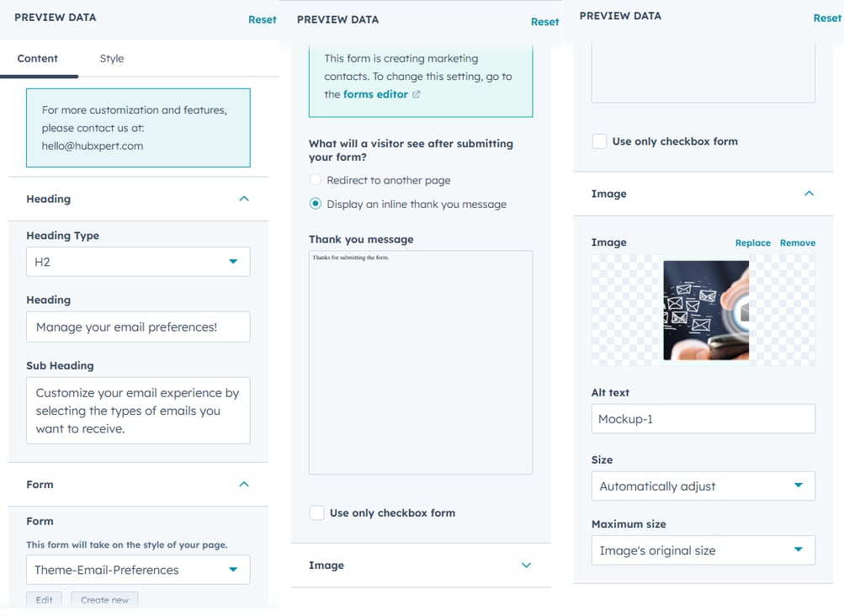Open the Theme-Email-Preferences form dropdown
The width and height of the screenshot is (844, 616).
tap(138, 570)
